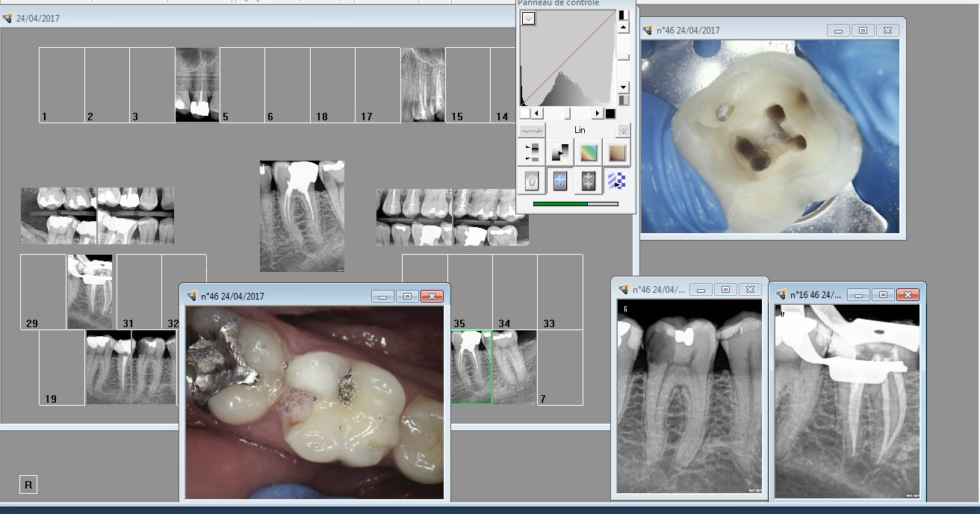Click the horizontal brightness slider thumb
This screenshot has width=980, height=514.
point(567,113)
